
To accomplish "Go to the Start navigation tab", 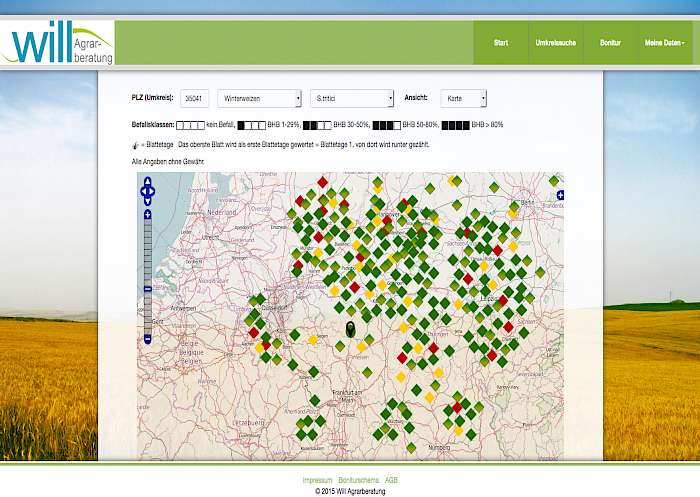I will (x=500, y=43).
